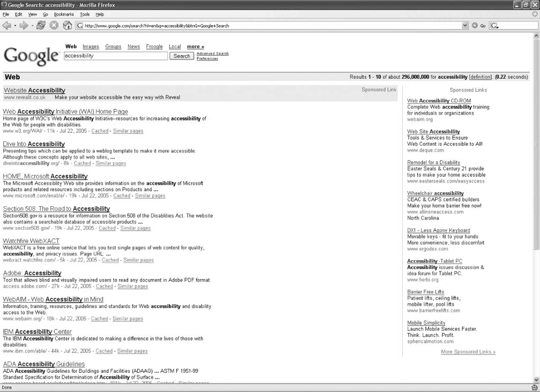This screenshot has width=540, height=392.
Task: Open the Tools menu
Action: [x=85, y=14]
